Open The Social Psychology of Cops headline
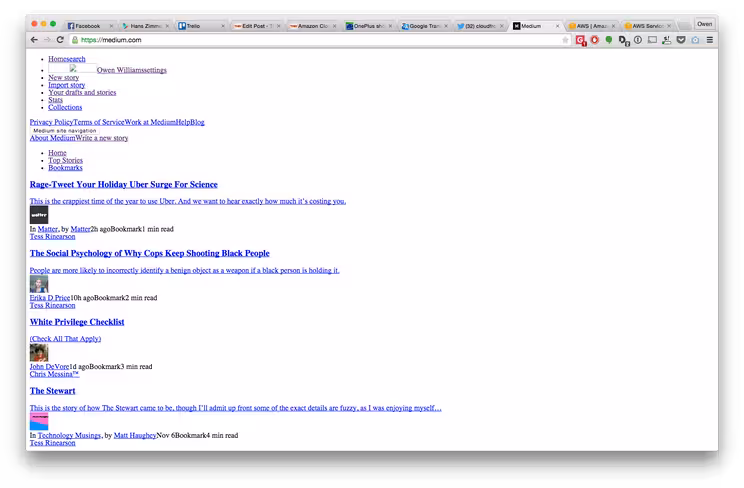The height and width of the screenshot is (488, 744). pyautogui.click(x=149, y=253)
